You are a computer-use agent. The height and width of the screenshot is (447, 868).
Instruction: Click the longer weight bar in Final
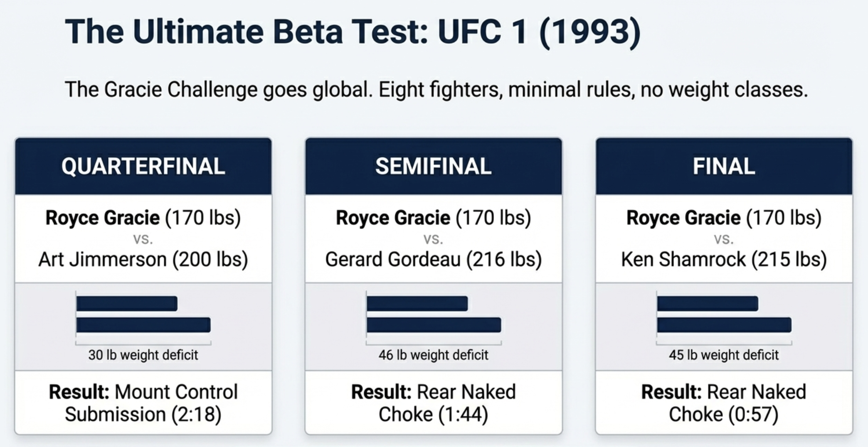tap(724, 325)
